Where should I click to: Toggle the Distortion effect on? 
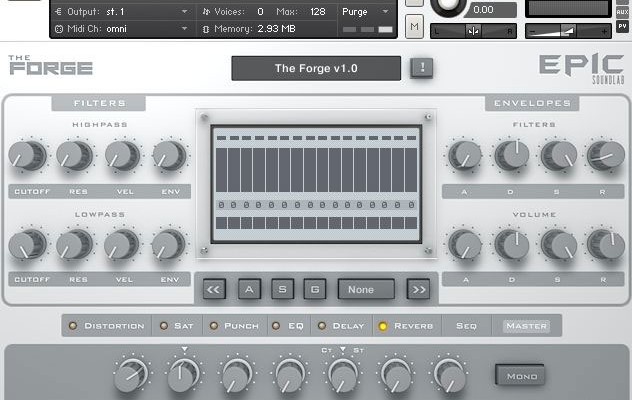coord(107,326)
